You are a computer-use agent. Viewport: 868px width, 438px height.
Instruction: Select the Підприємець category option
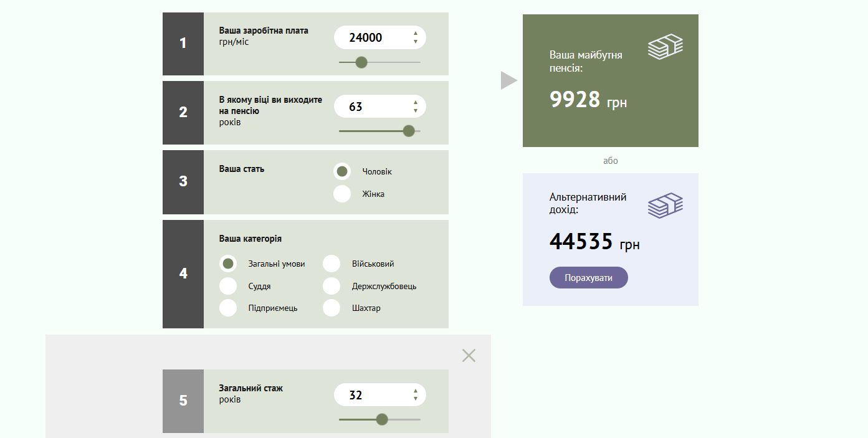click(x=228, y=308)
